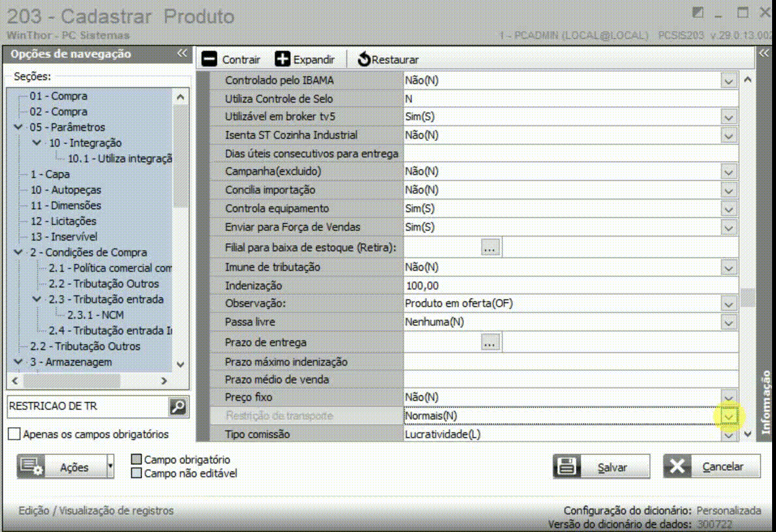Viewport: 776px width, 532px height.
Task: Click the Indenização value field 100,00
Action: point(571,286)
